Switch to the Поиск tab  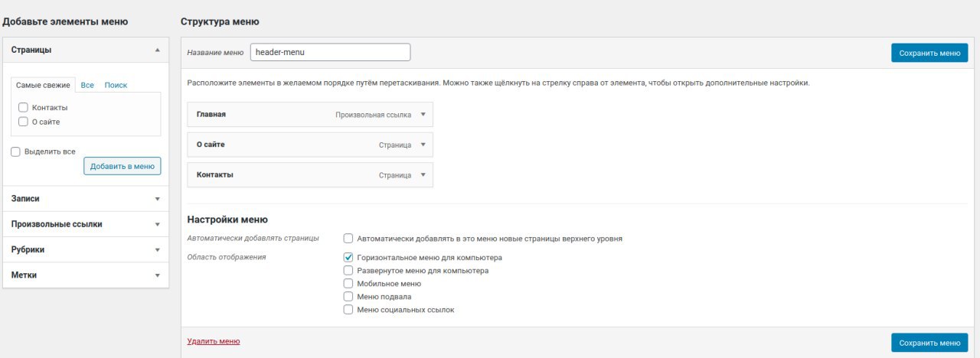(116, 85)
